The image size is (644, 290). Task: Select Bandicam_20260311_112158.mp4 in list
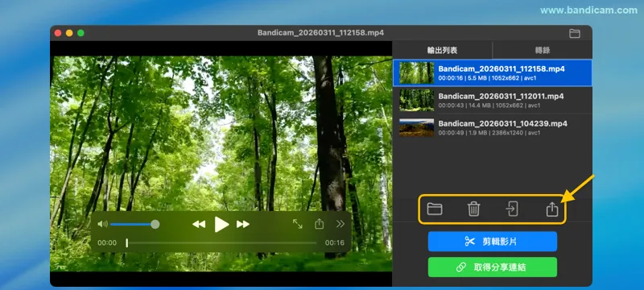pyautogui.click(x=493, y=72)
